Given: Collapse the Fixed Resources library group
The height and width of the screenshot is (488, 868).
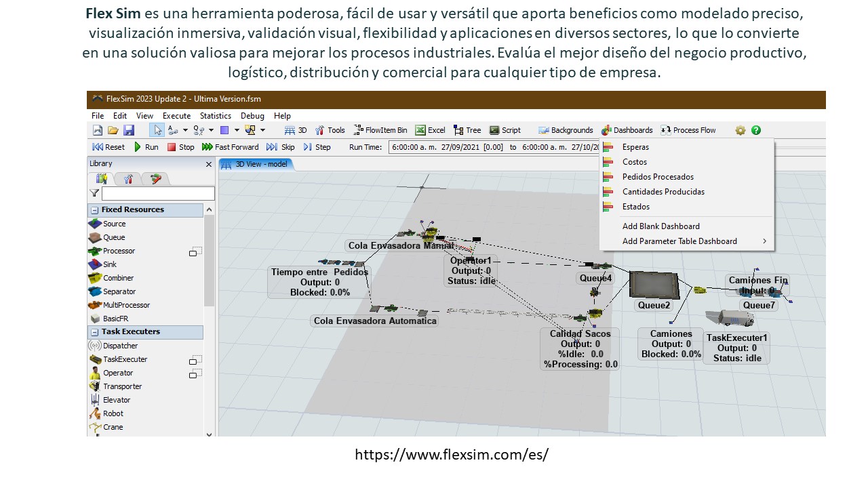Looking at the screenshot, I should tap(95, 210).
